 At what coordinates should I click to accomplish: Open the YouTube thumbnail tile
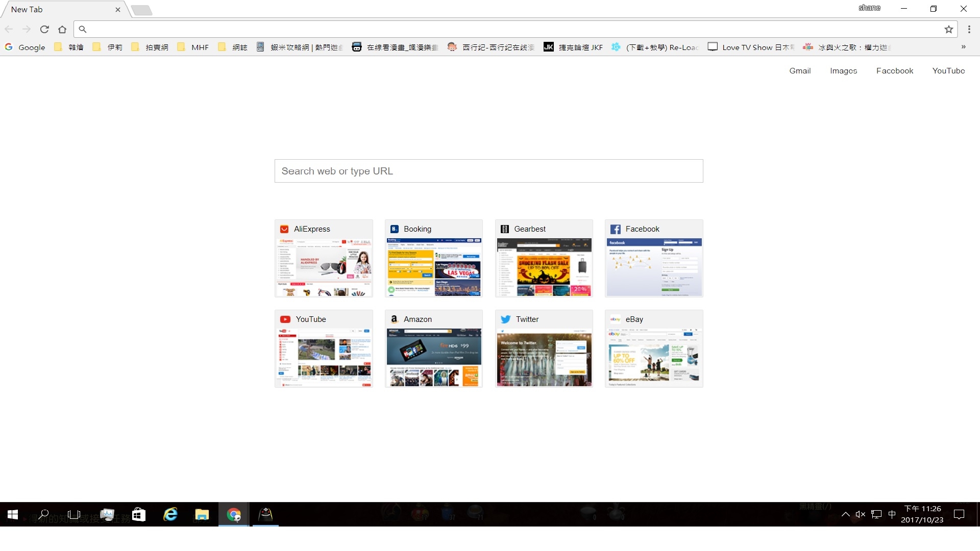[x=324, y=348]
